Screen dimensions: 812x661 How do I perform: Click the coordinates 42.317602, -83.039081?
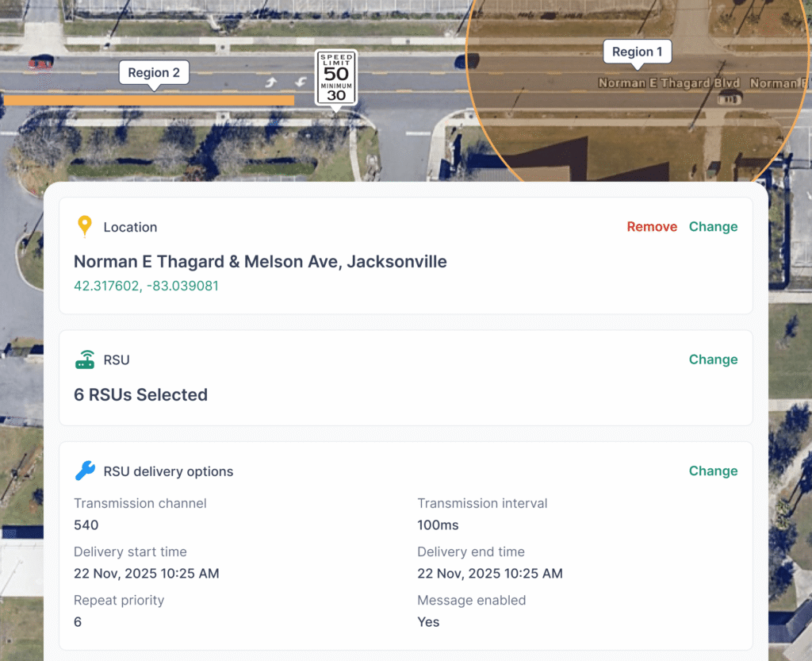point(146,286)
